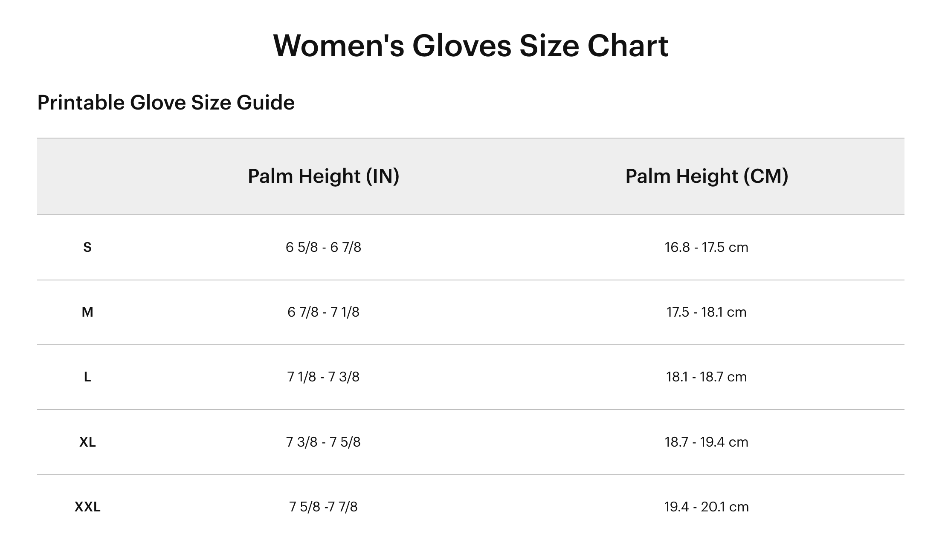Open the Printable Glove Size Guide link
The width and height of the screenshot is (945, 560).
(x=166, y=103)
